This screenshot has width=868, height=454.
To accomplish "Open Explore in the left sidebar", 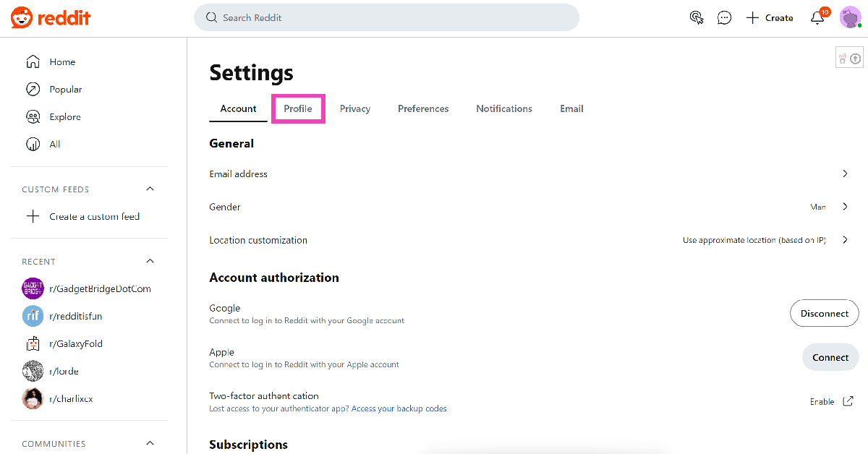I will point(64,117).
